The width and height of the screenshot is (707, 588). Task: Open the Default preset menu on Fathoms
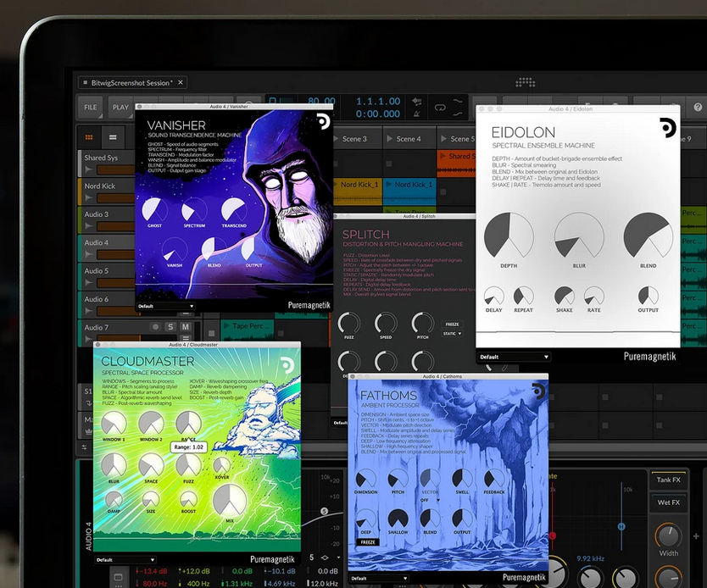point(379,577)
